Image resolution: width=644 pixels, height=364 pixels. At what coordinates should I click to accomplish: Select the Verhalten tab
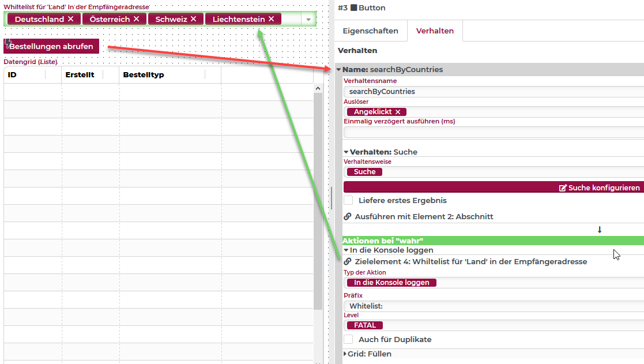point(435,31)
